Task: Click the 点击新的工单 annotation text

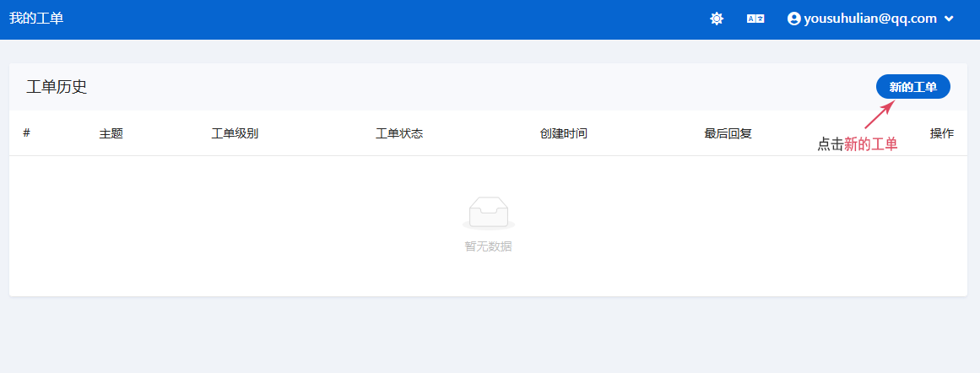Action: click(x=857, y=144)
